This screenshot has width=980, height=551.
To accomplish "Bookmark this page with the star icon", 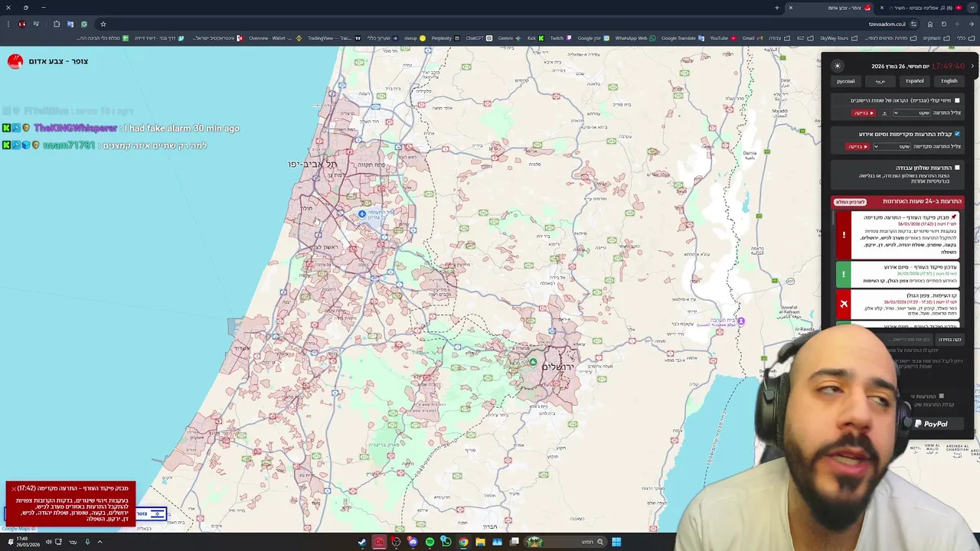I will pyautogui.click(x=103, y=24).
